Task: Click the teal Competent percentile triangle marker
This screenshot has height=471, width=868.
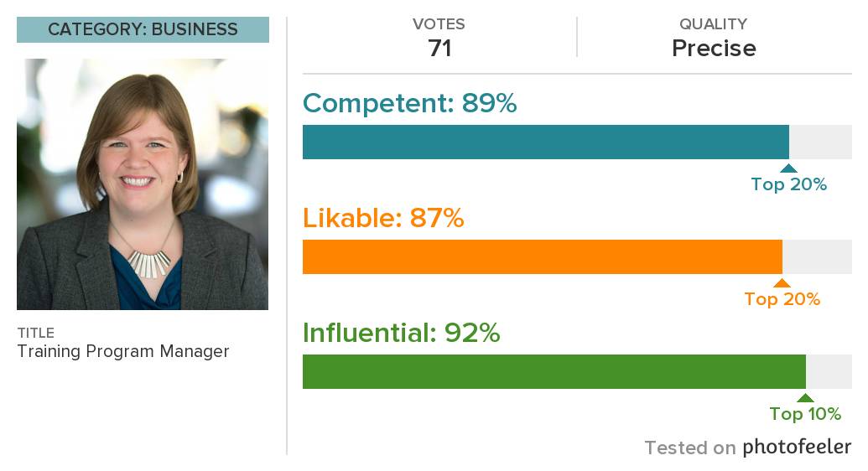Action: coord(788,168)
